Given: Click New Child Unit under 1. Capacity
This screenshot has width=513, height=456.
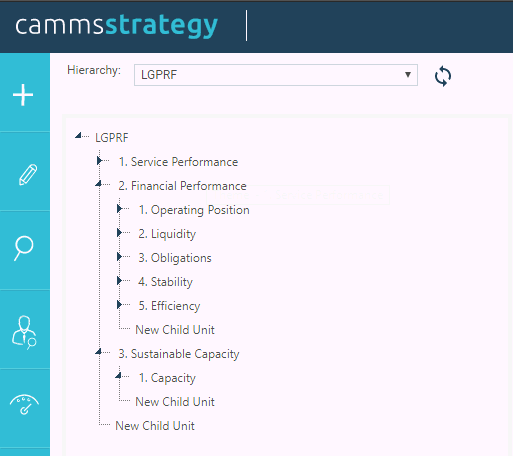Looking at the screenshot, I should click(x=175, y=402).
